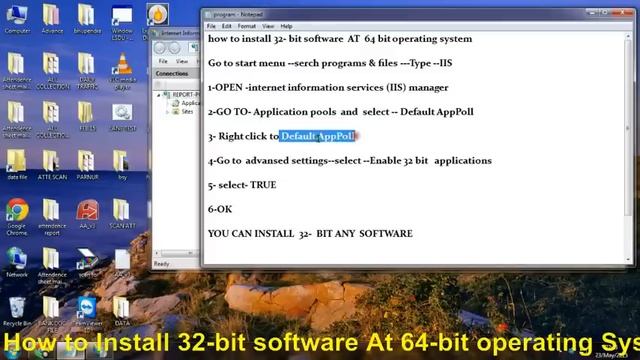640x360 pixels.
Task: Open the DATA folder on desktop
Action: [x=122, y=311]
